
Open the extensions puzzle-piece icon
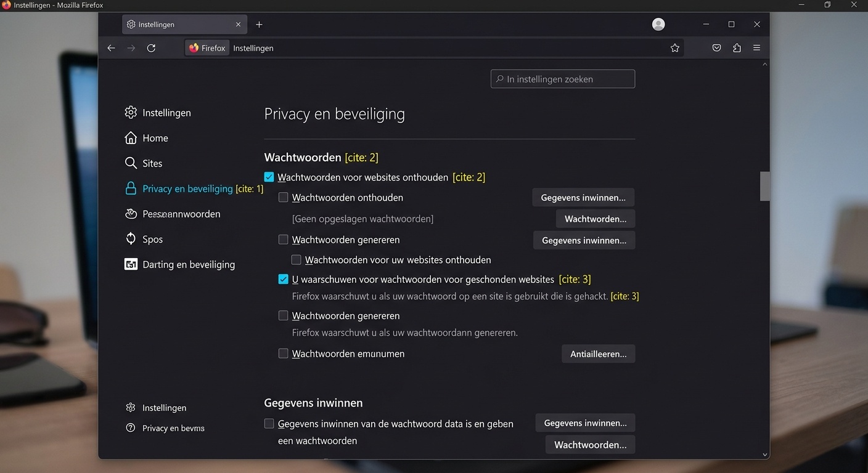(737, 48)
